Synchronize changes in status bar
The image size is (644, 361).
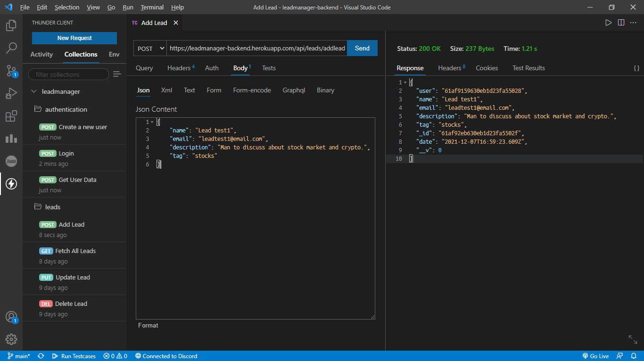click(x=41, y=356)
